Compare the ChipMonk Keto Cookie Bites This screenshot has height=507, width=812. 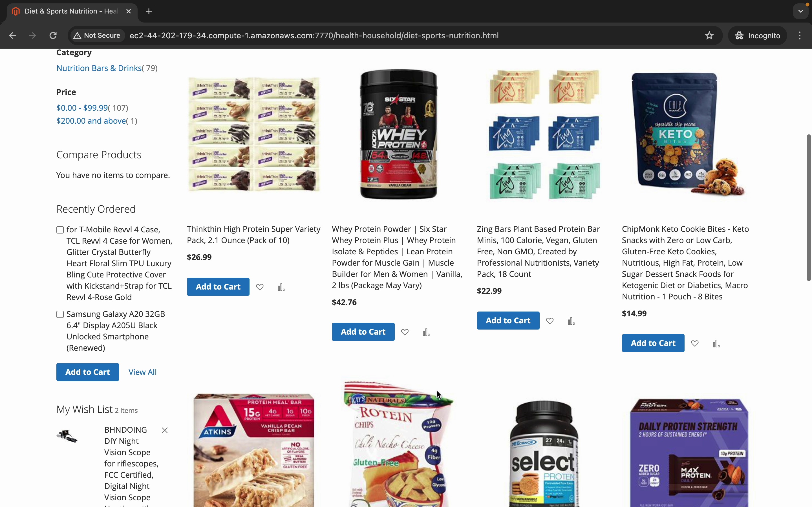pyautogui.click(x=716, y=343)
